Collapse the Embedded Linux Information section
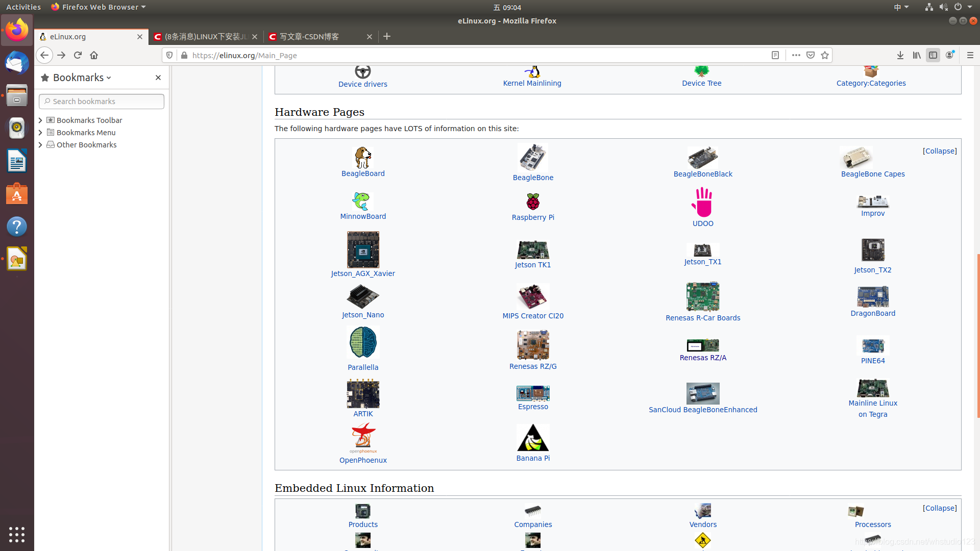This screenshot has width=980, height=551. [940, 508]
